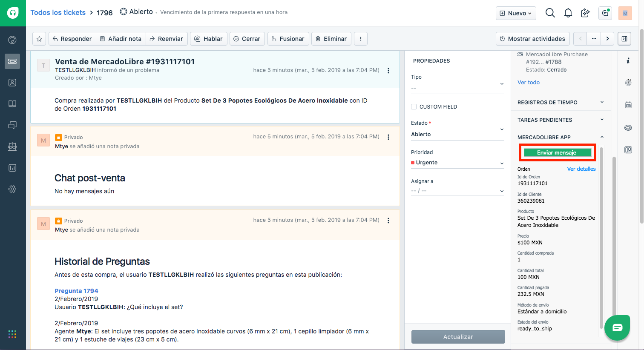
Task: Click the ticket title Venta de MercadoLibre #1931117101
Action: tap(125, 62)
